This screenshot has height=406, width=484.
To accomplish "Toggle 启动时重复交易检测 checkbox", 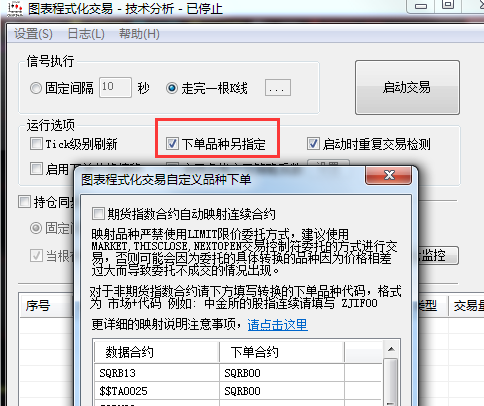I will 313,144.
